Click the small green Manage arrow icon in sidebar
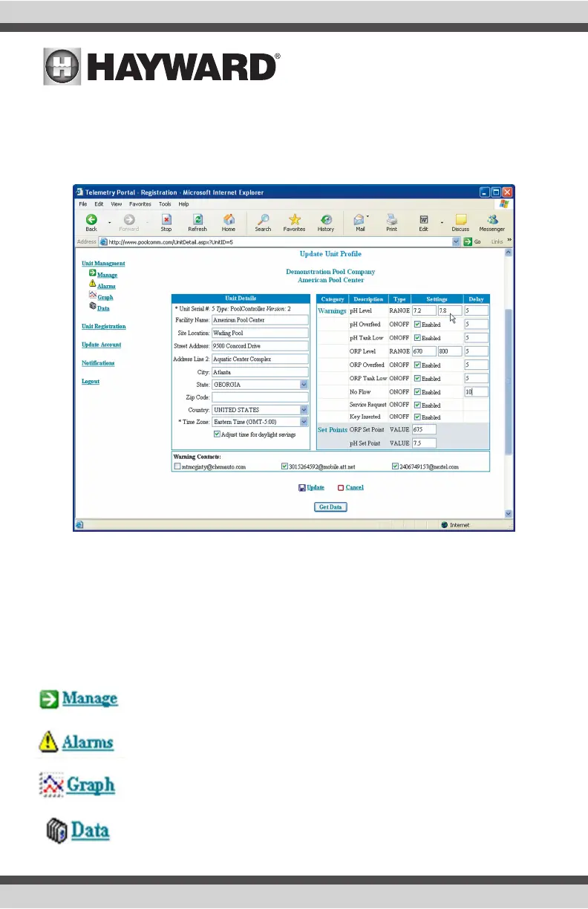Screen dimensions: 588x909 (x=92, y=273)
